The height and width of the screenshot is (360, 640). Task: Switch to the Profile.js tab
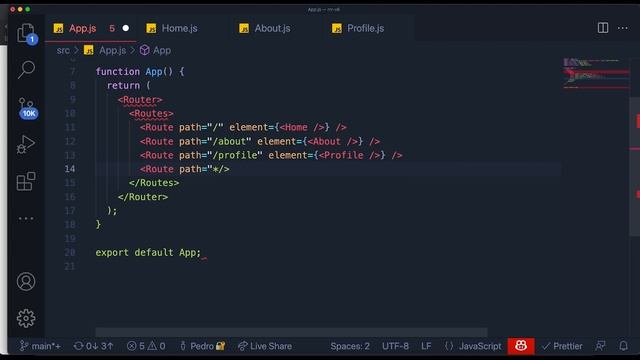(365, 28)
